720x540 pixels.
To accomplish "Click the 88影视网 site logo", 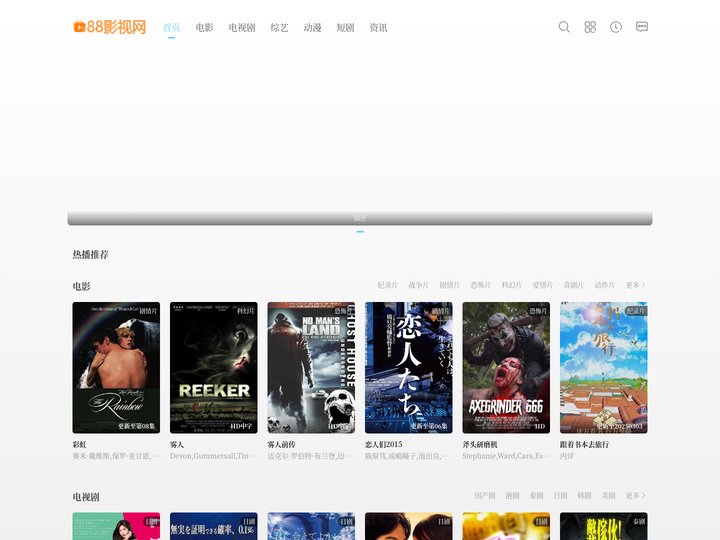I will tap(109, 27).
